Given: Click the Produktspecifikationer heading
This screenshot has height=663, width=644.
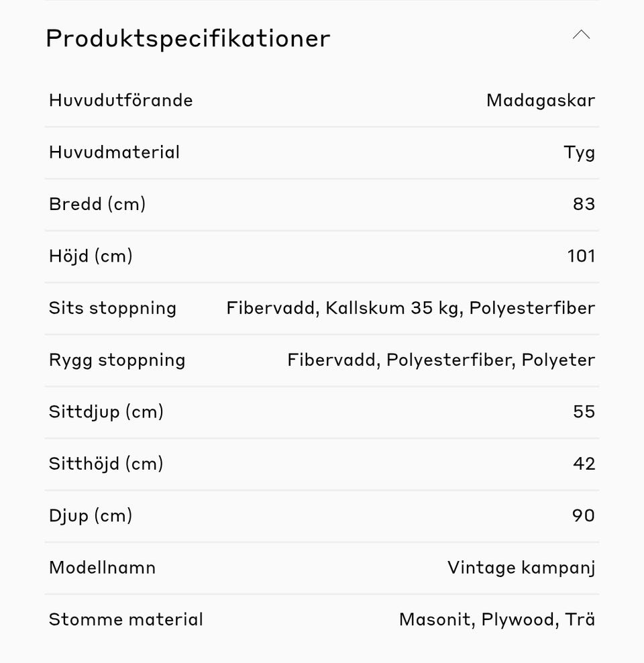Looking at the screenshot, I should click(188, 38).
